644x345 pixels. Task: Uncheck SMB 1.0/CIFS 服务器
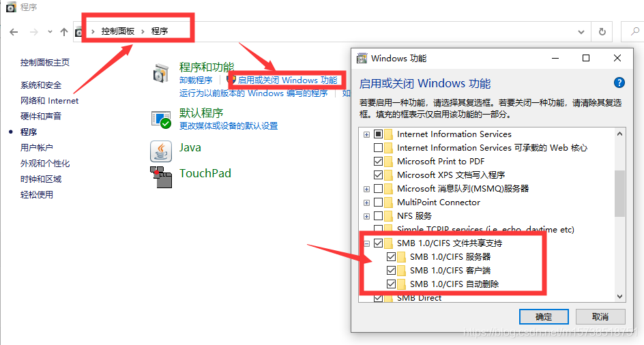tap(391, 256)
